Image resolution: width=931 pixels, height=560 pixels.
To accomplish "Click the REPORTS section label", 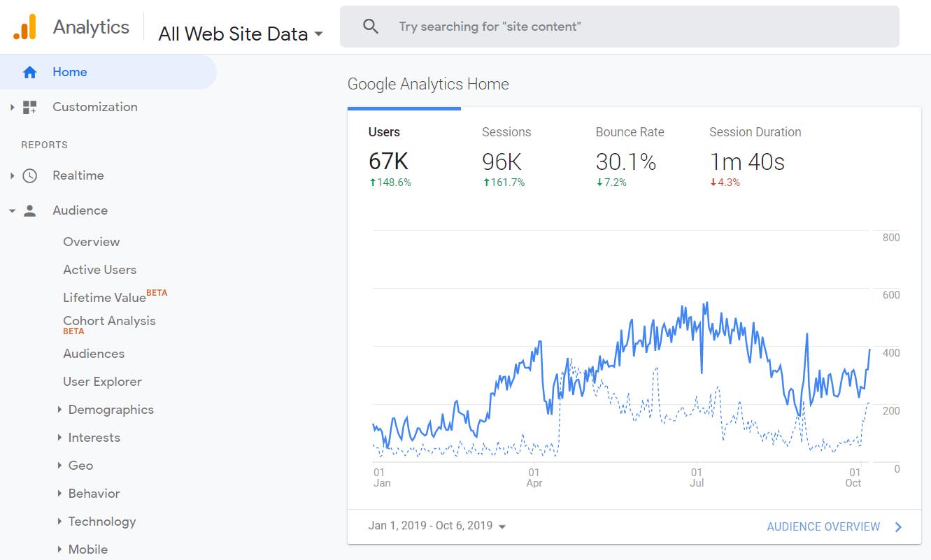I will [44, 145].
